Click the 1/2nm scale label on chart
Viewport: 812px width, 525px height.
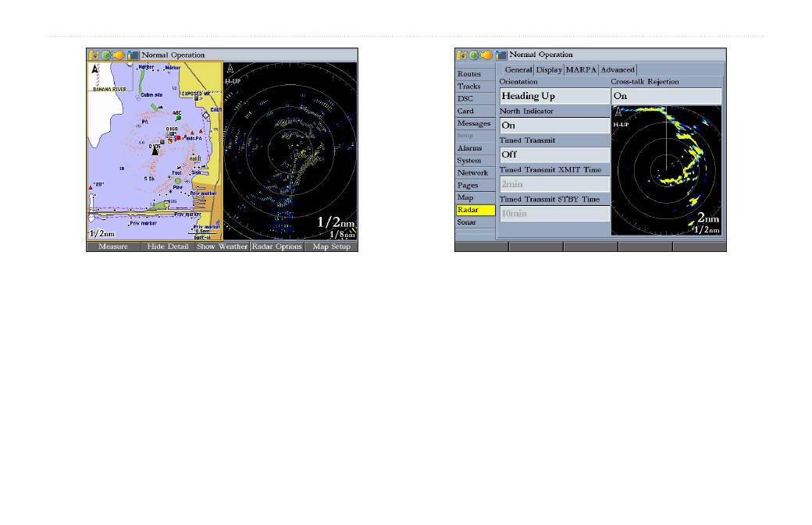[102, 234]
